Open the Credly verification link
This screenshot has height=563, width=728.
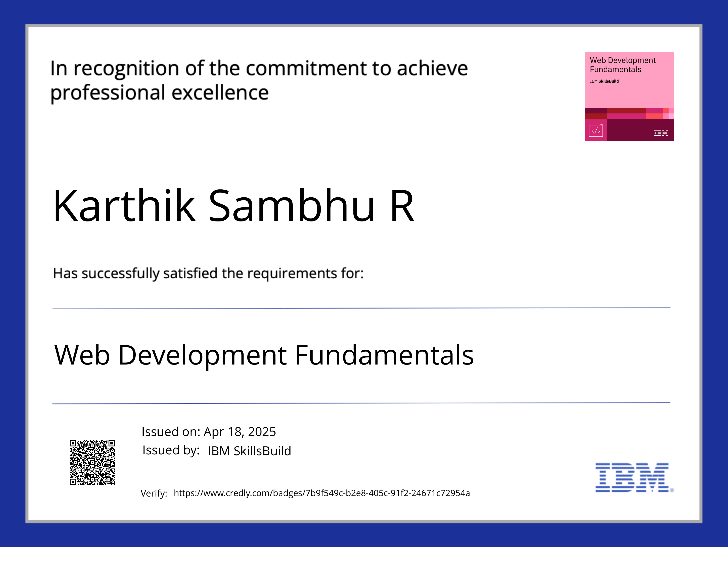[x=322, y=493]
